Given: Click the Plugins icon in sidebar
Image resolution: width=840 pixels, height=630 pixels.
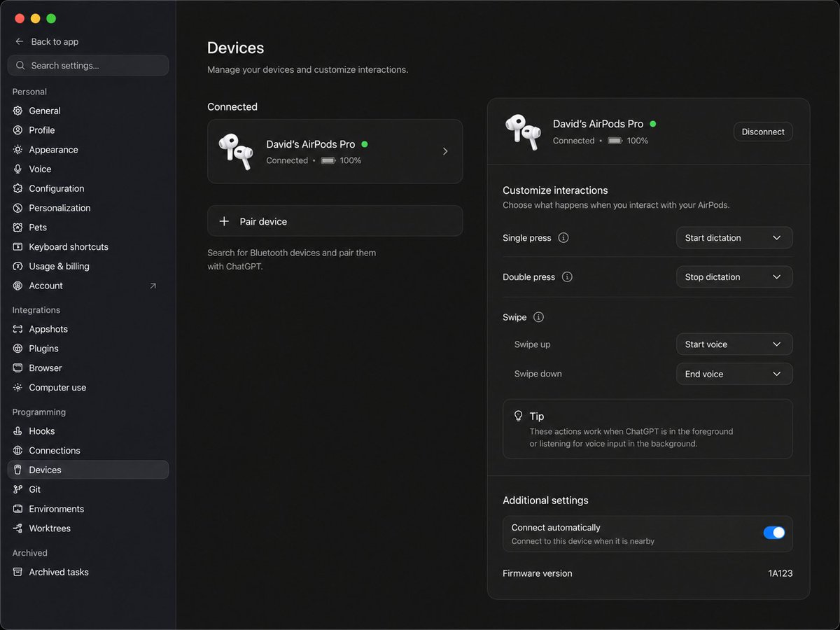Looking at the screenshot, I should pos(18,349).
